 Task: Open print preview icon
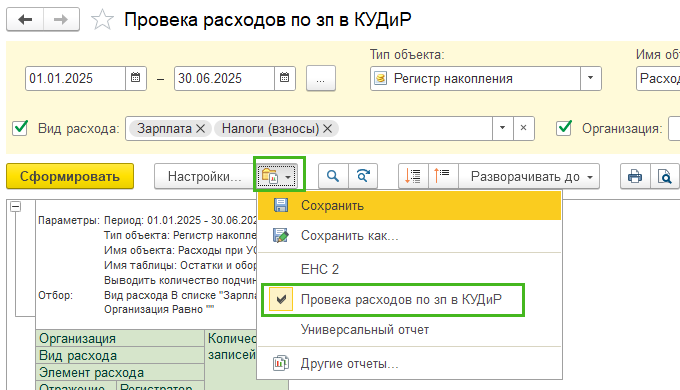(665, 176)
